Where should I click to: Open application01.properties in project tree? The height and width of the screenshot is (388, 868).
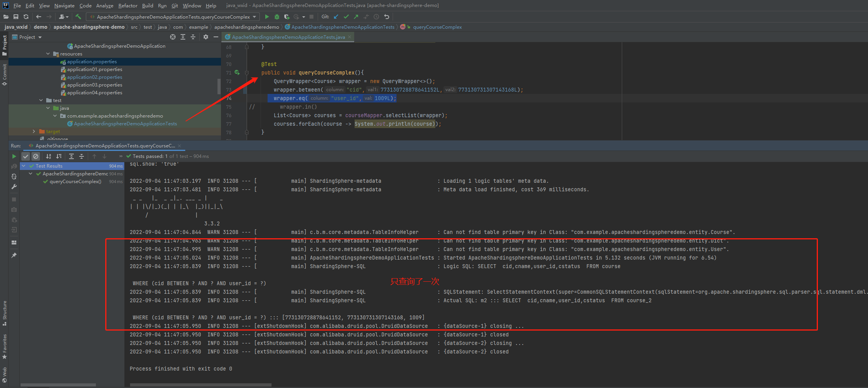pos(94,69)
